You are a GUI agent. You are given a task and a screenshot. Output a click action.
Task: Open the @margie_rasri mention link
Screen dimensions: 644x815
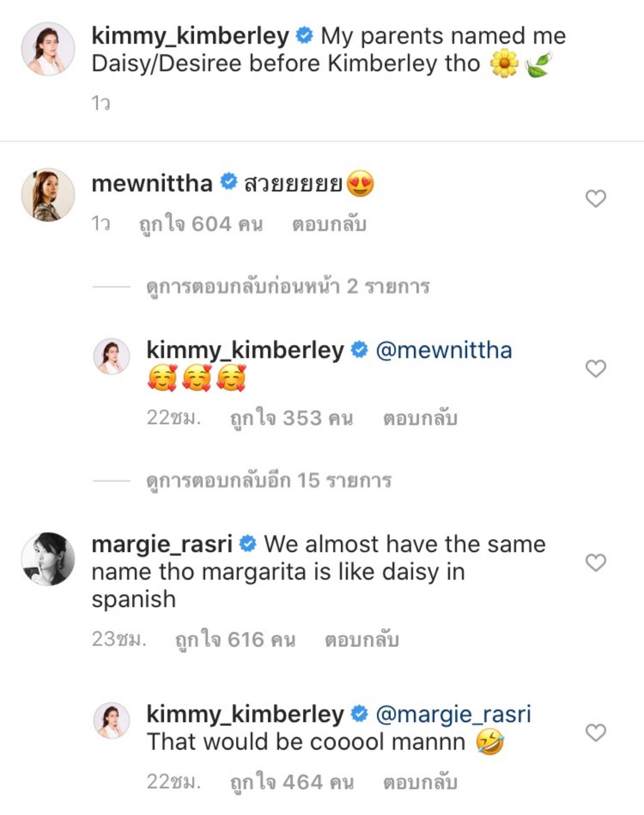(x=453, y=714)
